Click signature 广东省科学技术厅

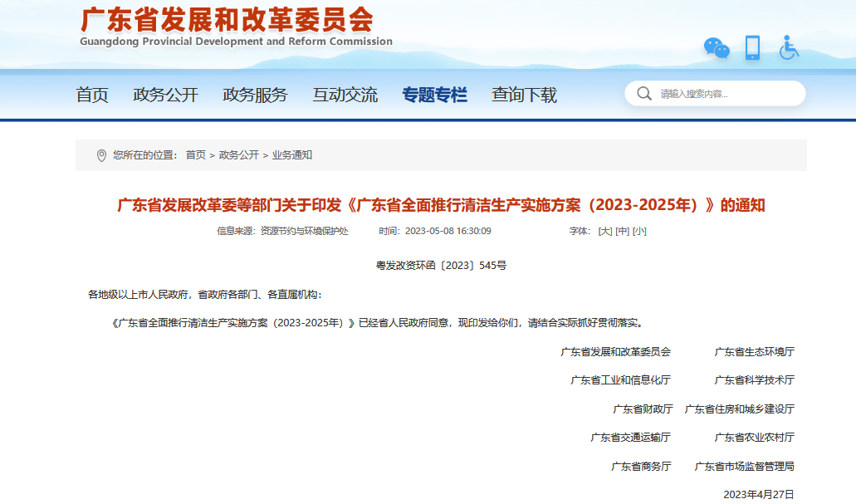click(755, 380)
